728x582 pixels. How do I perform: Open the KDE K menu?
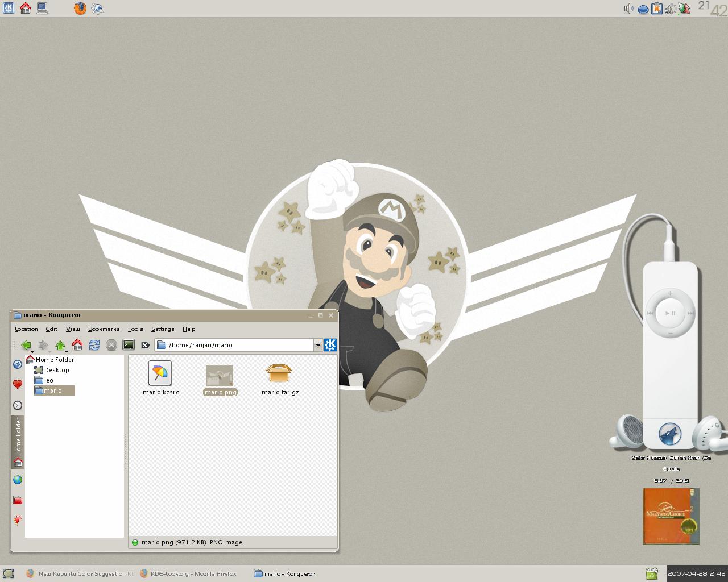[x=9, y=8]
